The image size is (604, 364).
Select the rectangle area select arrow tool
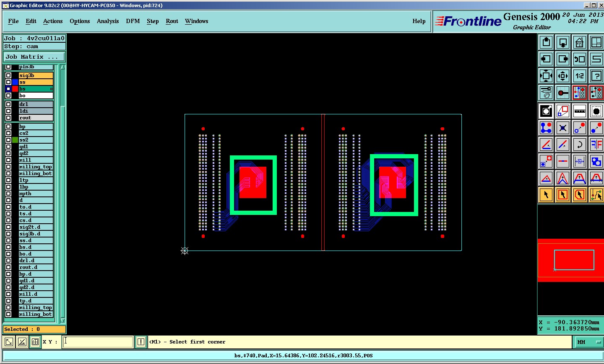563,195
